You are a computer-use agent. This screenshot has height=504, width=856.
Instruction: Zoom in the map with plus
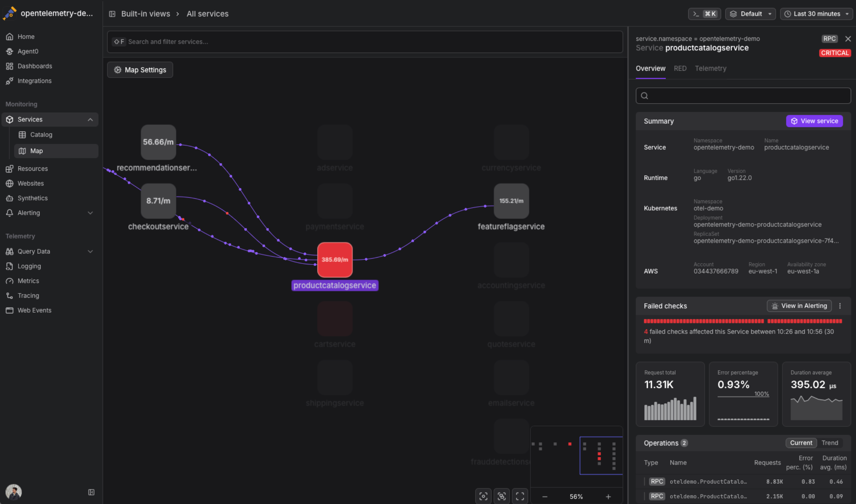[608, 497]
